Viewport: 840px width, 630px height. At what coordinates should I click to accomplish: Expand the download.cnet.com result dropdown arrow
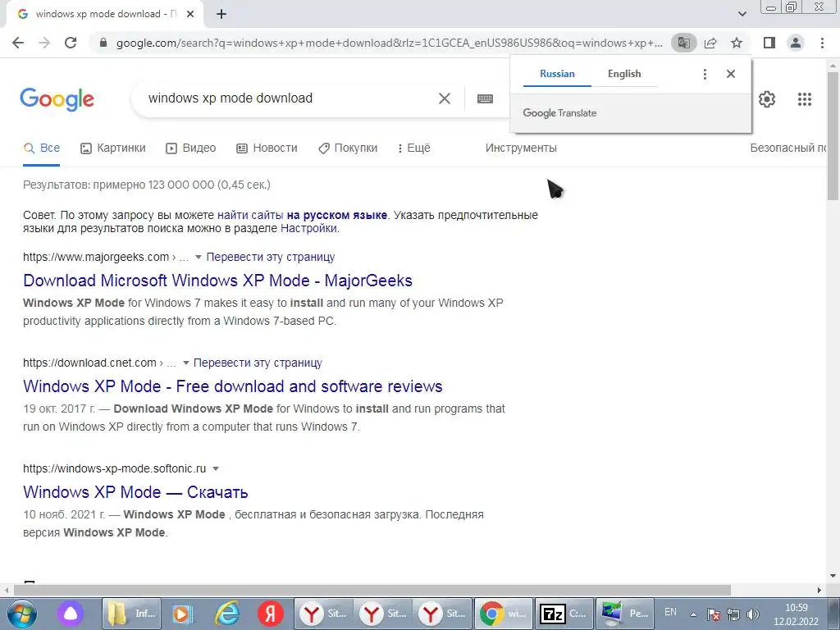coord(186,363)
